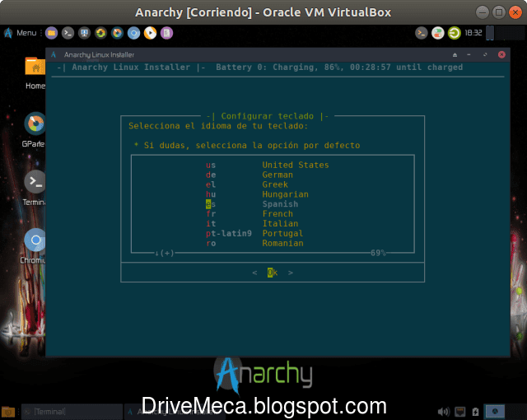Select the us United States keyboard
The image size is (527, 420).
coord(268,165)
